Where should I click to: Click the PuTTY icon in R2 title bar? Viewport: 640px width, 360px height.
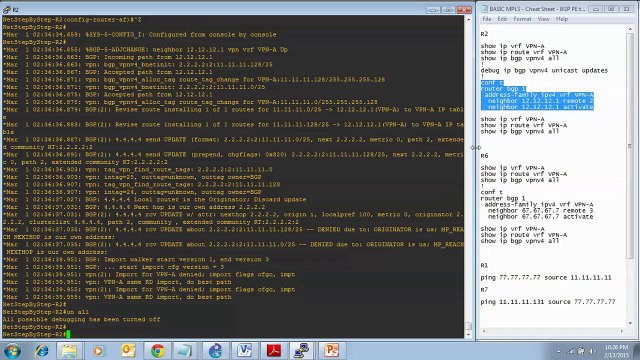[x=7, y=9]
